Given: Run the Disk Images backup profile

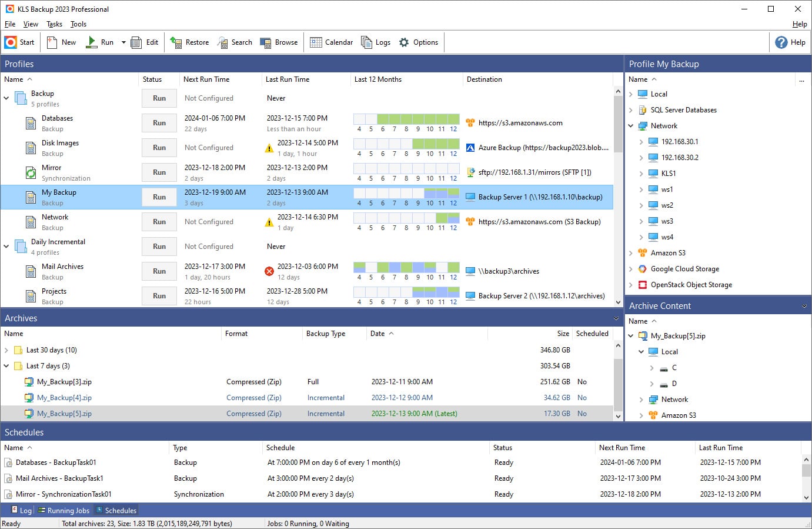Looking at the screenshot, I should click(x=159, y=147).
